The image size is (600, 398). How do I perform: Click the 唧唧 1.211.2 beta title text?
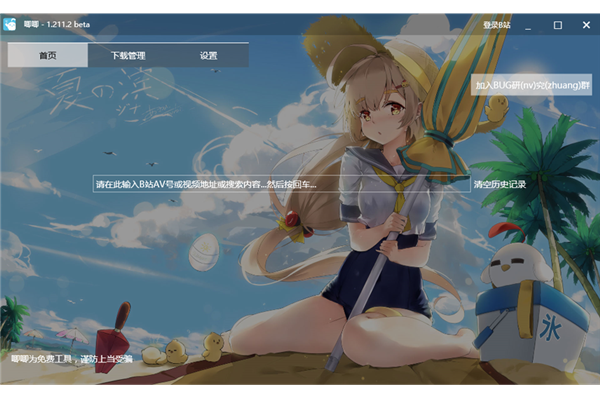(x=57, y=24)
